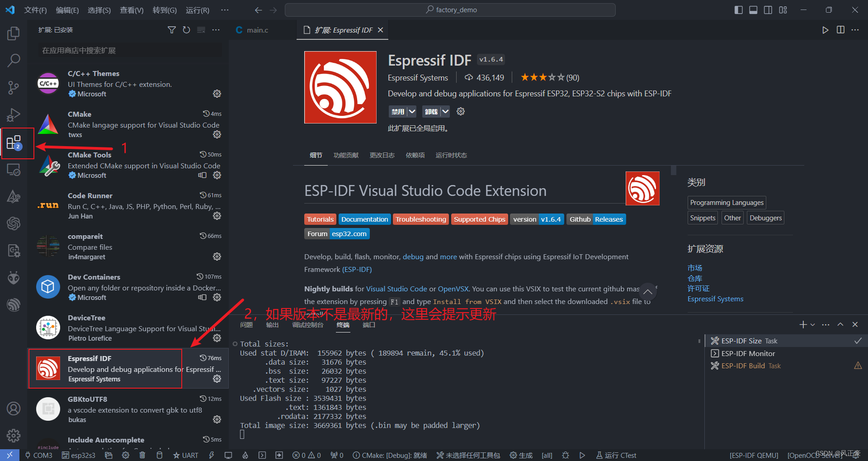Click the remote window indicator in status bar
Image resolution: width=868 pixels, height=461 pixels.
point(9,455)
